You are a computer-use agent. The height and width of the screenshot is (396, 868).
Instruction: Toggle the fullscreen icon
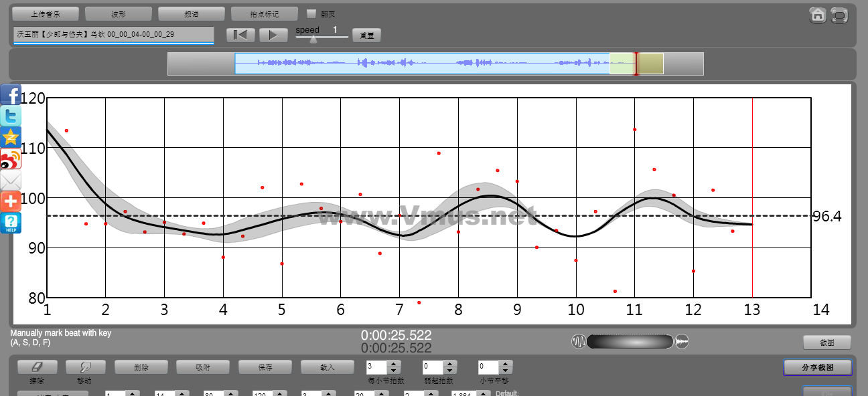click(x=839, y=15)
